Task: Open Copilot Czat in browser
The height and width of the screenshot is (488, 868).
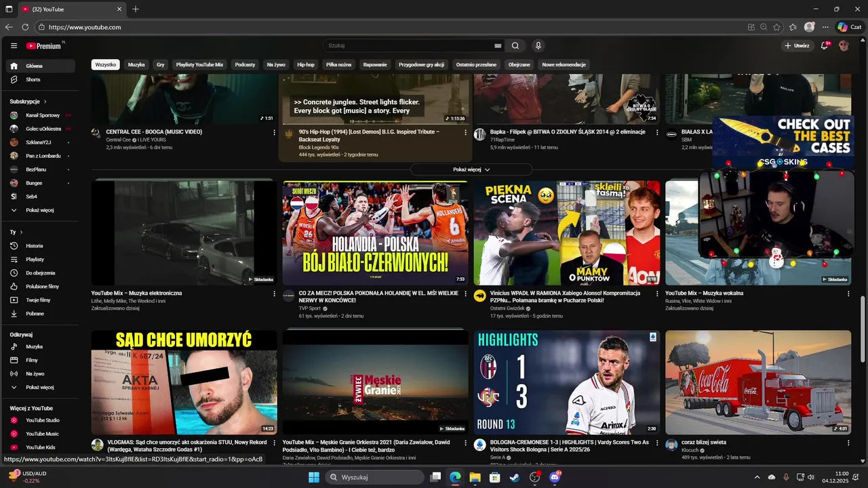Action: 850,27
